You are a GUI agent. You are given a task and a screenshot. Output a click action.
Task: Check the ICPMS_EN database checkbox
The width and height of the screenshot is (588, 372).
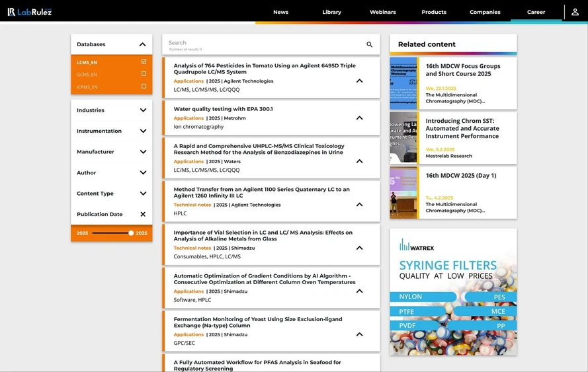[144, 86]
